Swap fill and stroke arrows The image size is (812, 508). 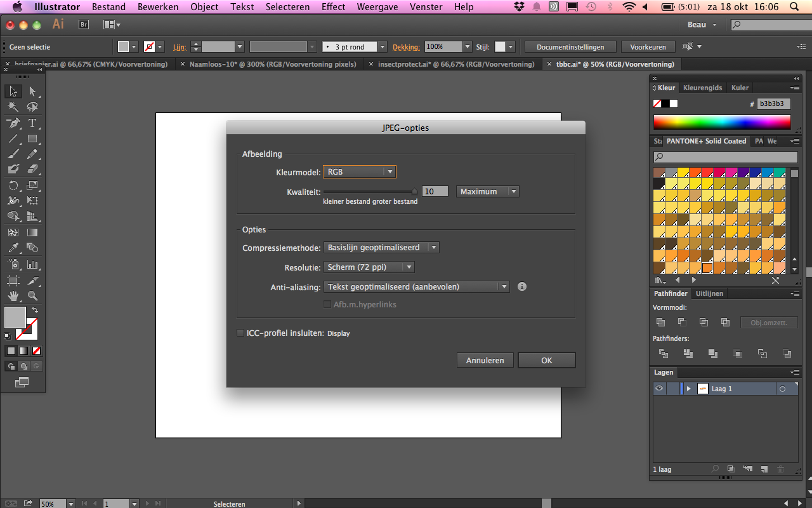pos(36,310)
